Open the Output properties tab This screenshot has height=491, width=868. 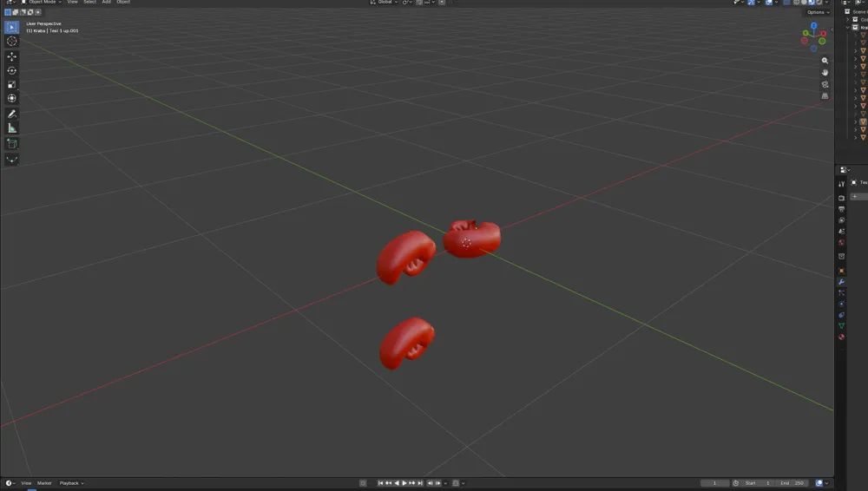pyautogui.click(x=841, y=209)
